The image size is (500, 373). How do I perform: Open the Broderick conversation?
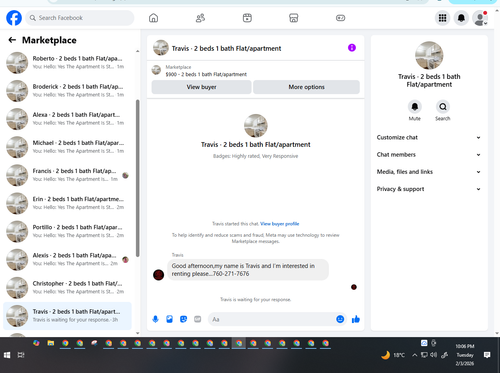(x=67, y=91)
